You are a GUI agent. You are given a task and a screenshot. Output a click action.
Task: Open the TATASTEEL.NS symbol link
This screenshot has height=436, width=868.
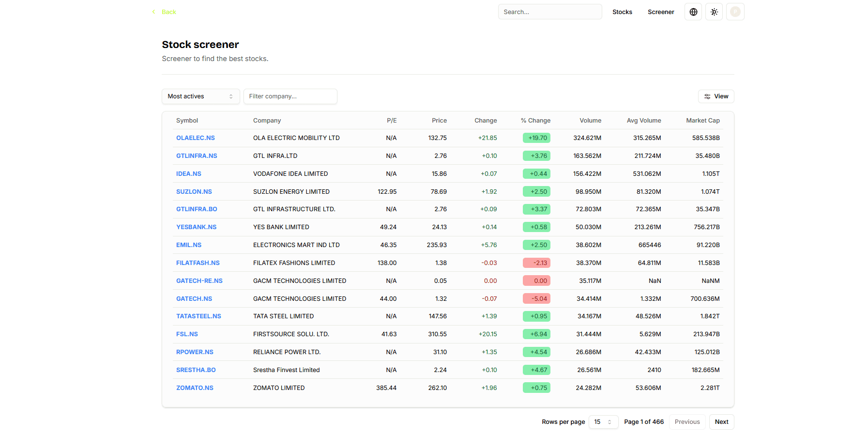[x=198, y=316]
